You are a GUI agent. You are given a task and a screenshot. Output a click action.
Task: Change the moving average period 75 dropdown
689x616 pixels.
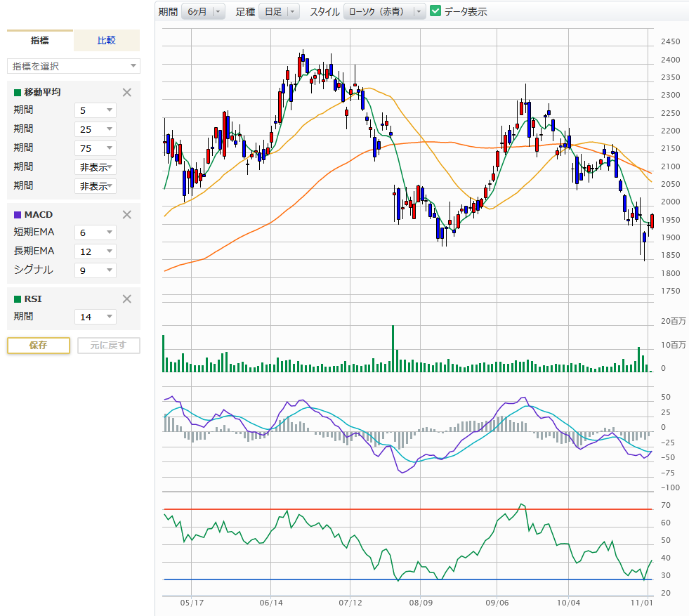pyautogui.click(x=96, y=148)
